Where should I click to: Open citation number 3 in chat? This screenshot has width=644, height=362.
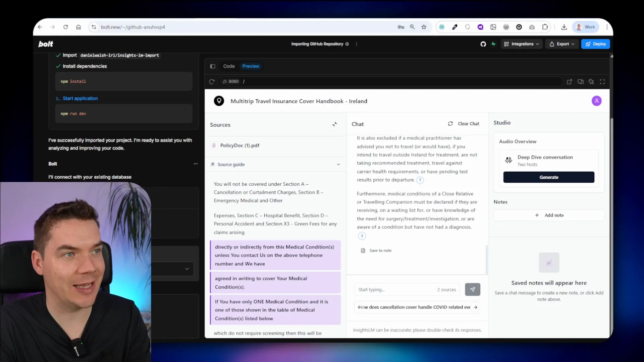click(362, 236)
